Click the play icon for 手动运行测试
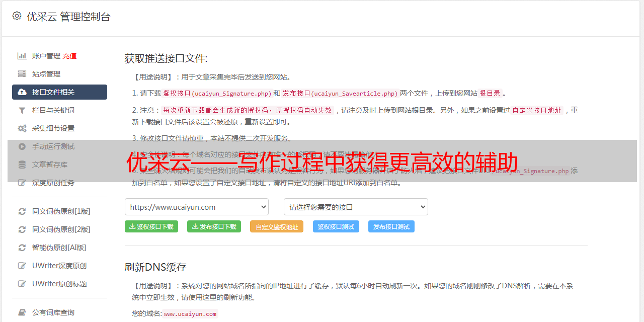Image resolution: width=644 pixels, height=322 pixels. pyautogui.click(x=22, y=146)
